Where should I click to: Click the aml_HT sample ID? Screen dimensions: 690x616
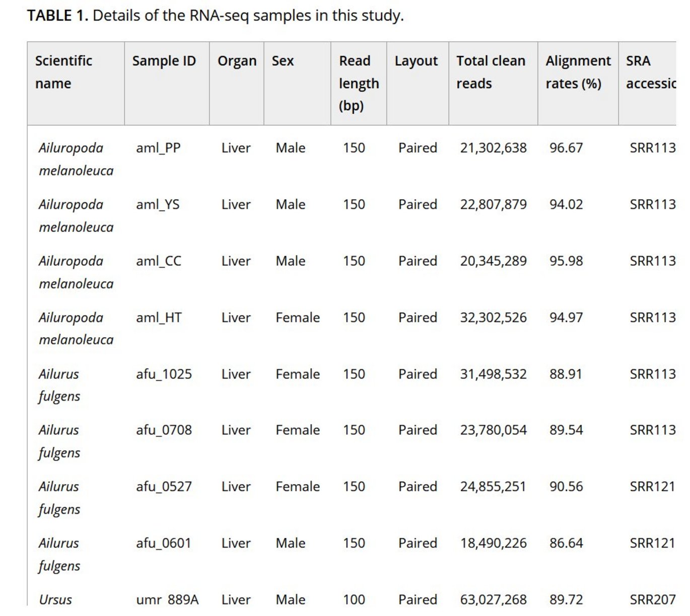159,318
